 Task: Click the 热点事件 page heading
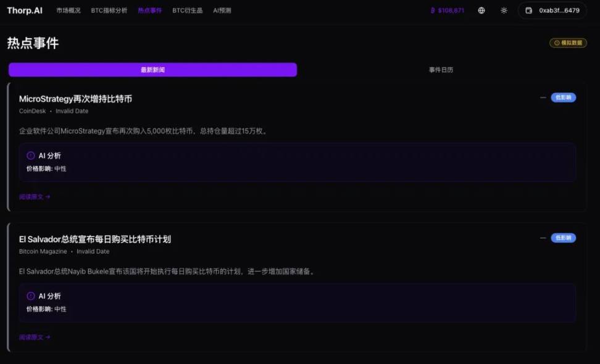pyautogui.click(x=33, y=43)
